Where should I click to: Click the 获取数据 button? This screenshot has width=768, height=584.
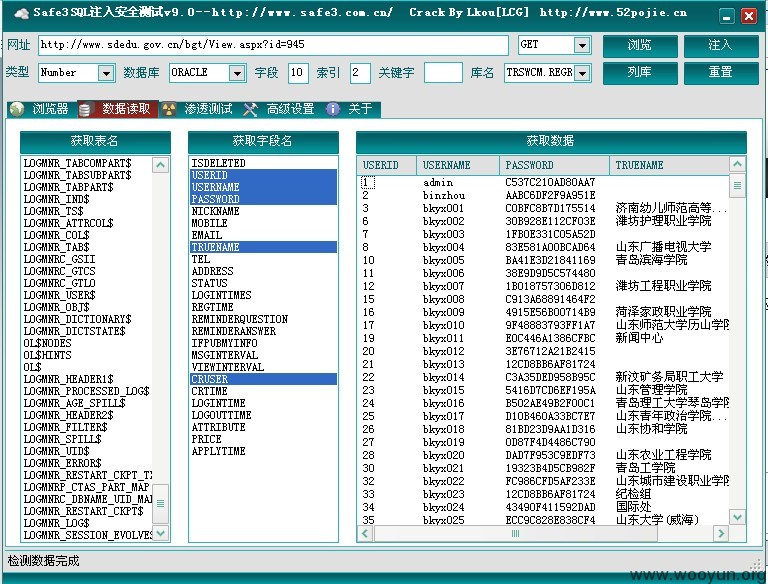click(x=551, y=142)
